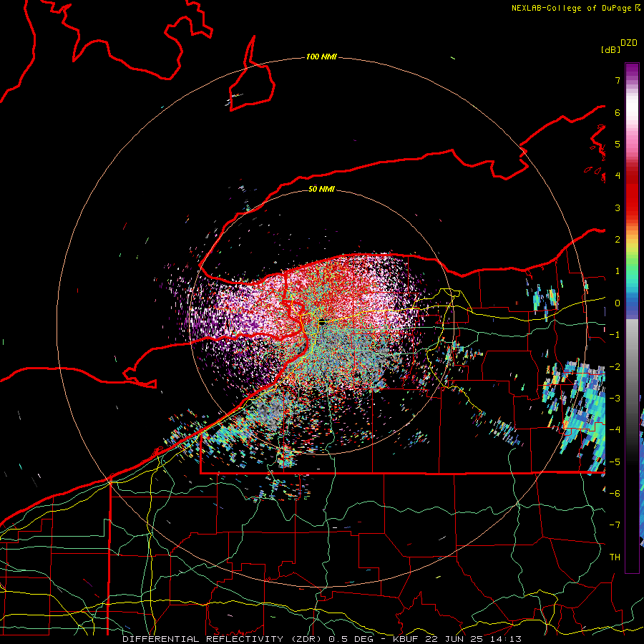Viewport: 644px width, 644px height.
Task: Click the 100 NMI range ring label
Action: click(321, 57)
